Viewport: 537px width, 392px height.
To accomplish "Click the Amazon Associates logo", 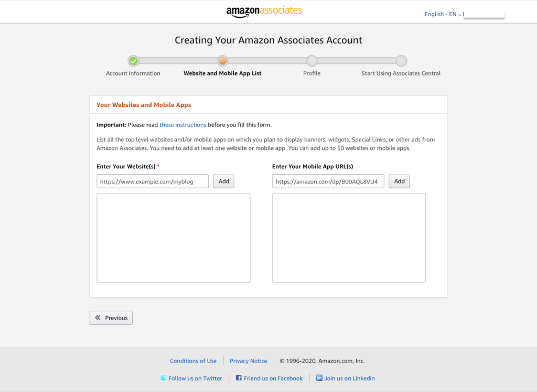I will (264, 10).
